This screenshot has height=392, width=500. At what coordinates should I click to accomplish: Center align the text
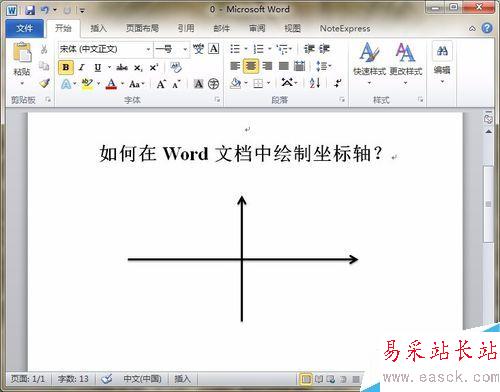(251, 66)
